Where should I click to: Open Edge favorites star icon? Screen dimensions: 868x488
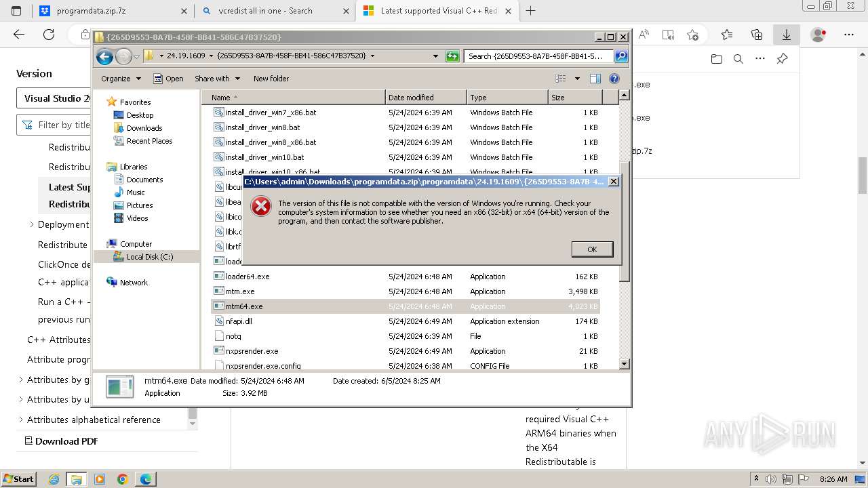727,35
